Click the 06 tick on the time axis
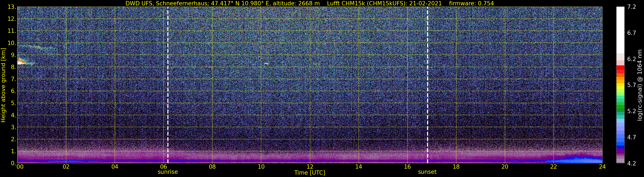 pos(164,167)
